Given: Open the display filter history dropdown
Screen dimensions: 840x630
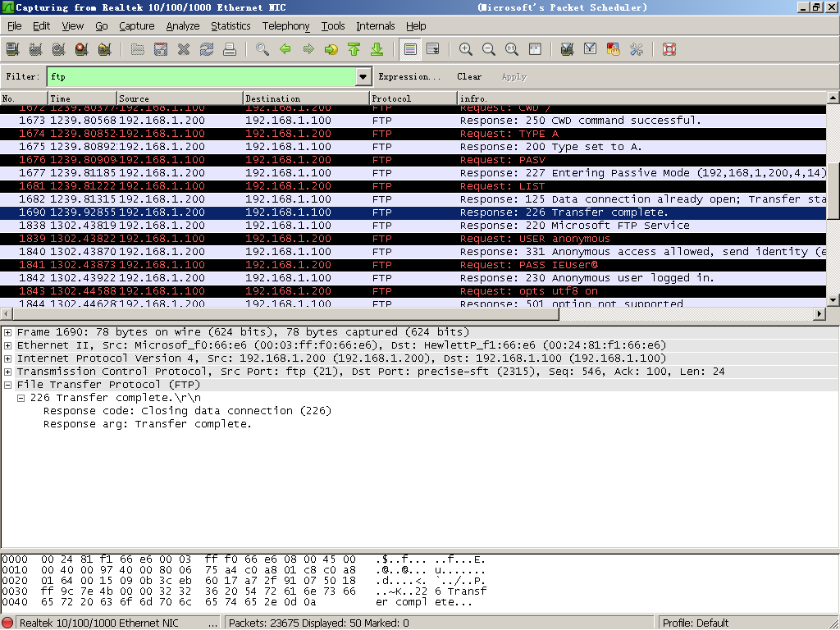Looking at the screenshot, I should pos(363,76).
